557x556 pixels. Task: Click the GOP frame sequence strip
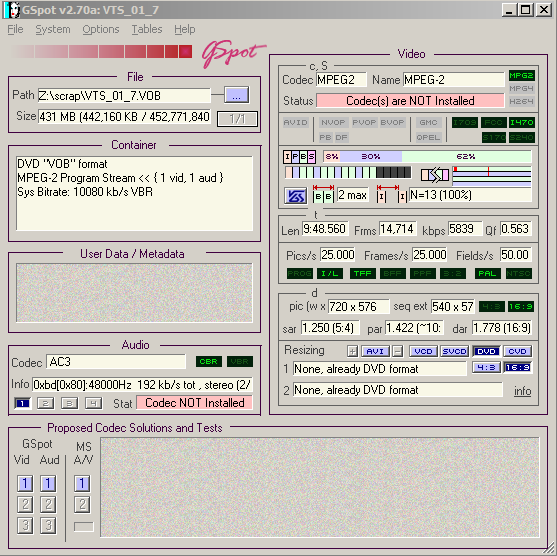(348, 173)
